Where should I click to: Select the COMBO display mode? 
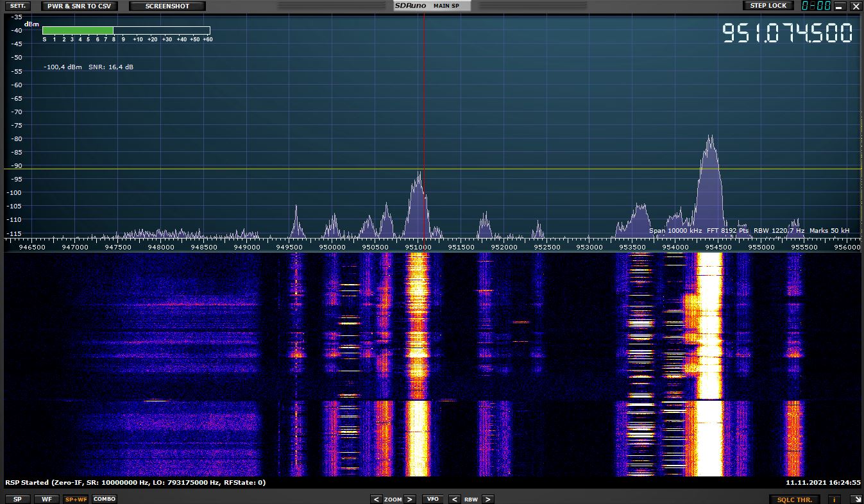click(x=105, y=499)
